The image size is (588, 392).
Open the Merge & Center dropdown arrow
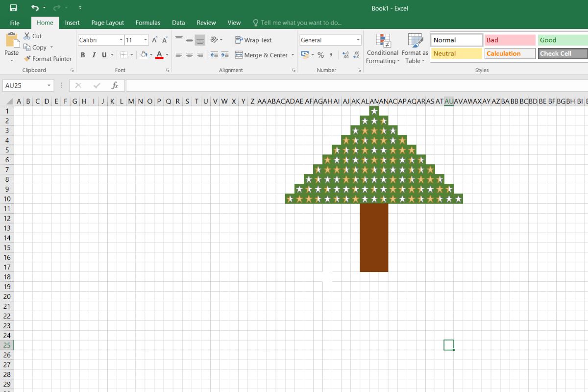[292, 55]
